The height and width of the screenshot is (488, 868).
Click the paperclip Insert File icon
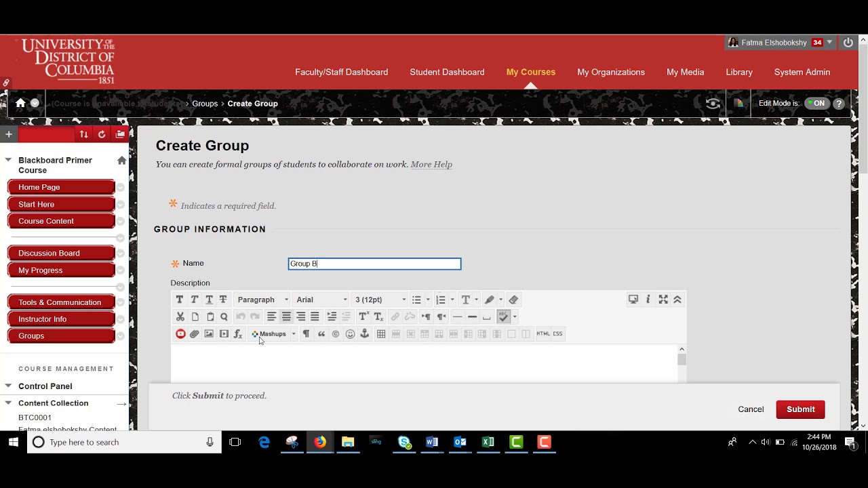coord(195,333)
